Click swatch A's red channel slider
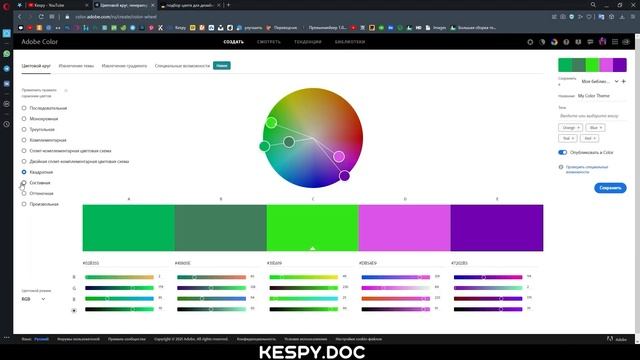Image resolution: width=640 pixels, height=360 pixels. click(119, 277)
